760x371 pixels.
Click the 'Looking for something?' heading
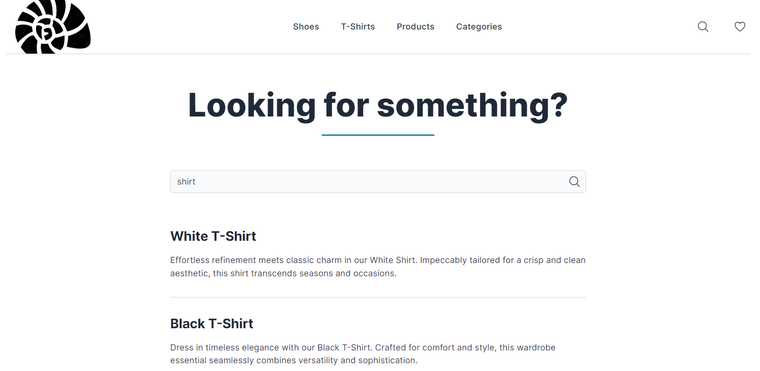pyautogui.click(x=378, y=105)
